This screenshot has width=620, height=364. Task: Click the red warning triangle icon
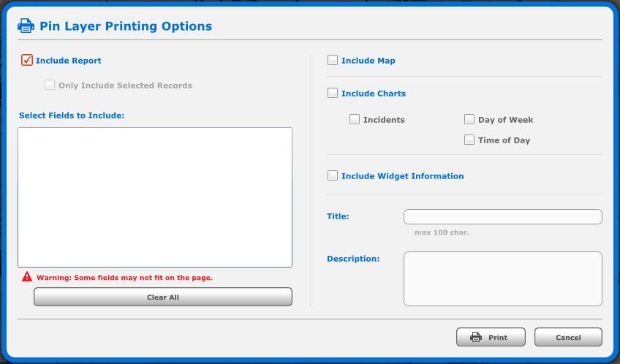(27, 277)
